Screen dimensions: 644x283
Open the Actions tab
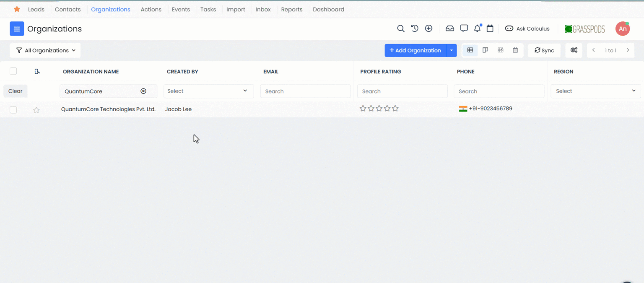[x=151, y=9]
